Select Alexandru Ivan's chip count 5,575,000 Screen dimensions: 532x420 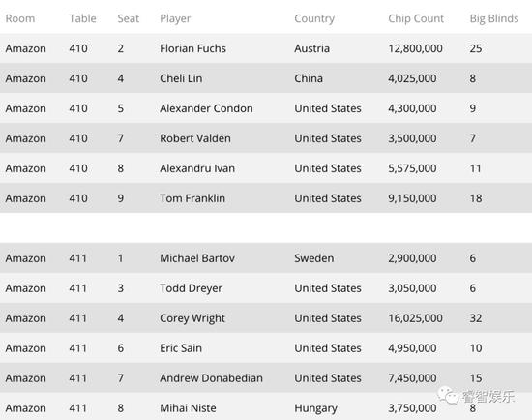[412, 168]
